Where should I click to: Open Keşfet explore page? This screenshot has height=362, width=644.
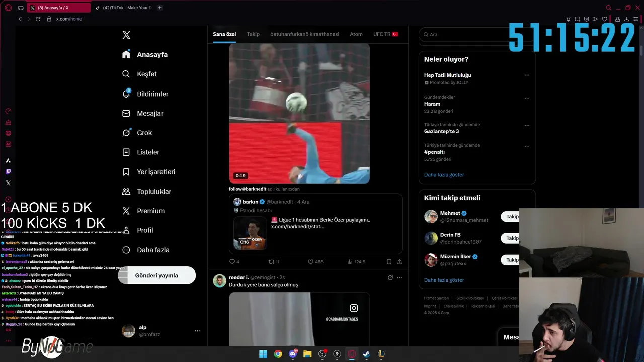pyautogui.click(x=139, y=74)
